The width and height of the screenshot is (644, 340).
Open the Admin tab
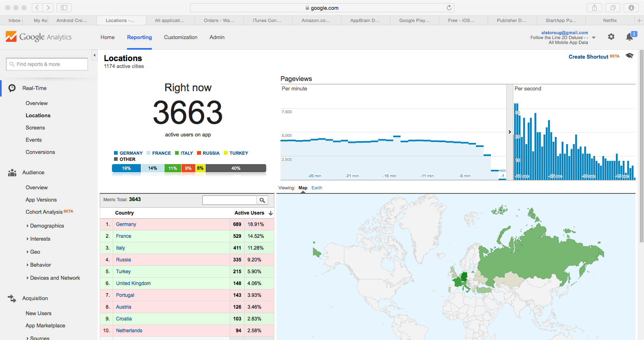(x=217, y=37)
